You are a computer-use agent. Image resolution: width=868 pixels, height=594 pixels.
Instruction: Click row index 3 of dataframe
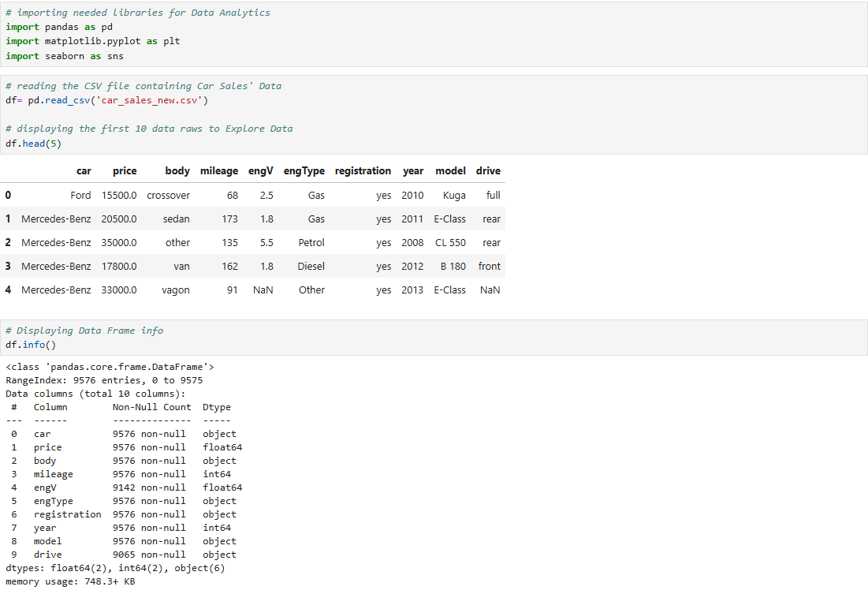[x=8, y=266]
